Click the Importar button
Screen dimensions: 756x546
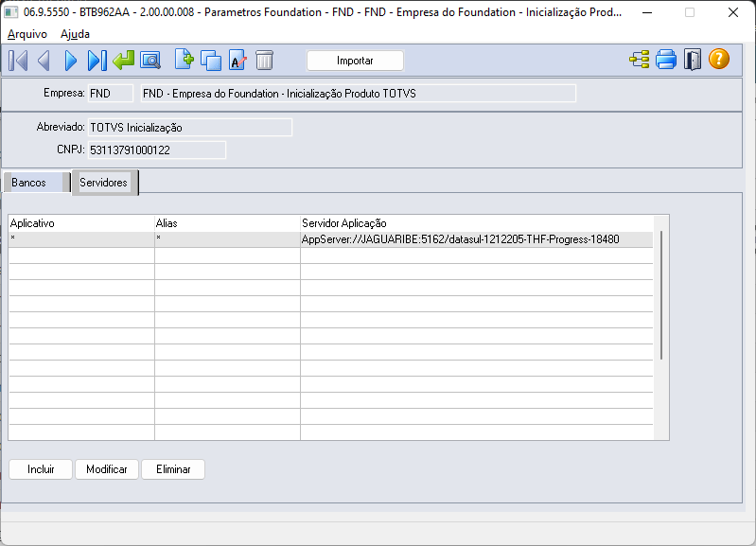point(355,61)
